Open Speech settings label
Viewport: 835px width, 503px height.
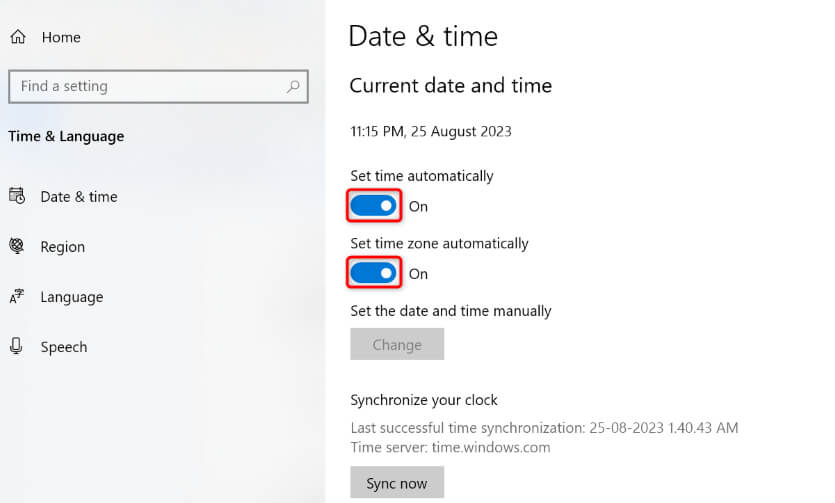pyautogui.click(x=63, y=347)
